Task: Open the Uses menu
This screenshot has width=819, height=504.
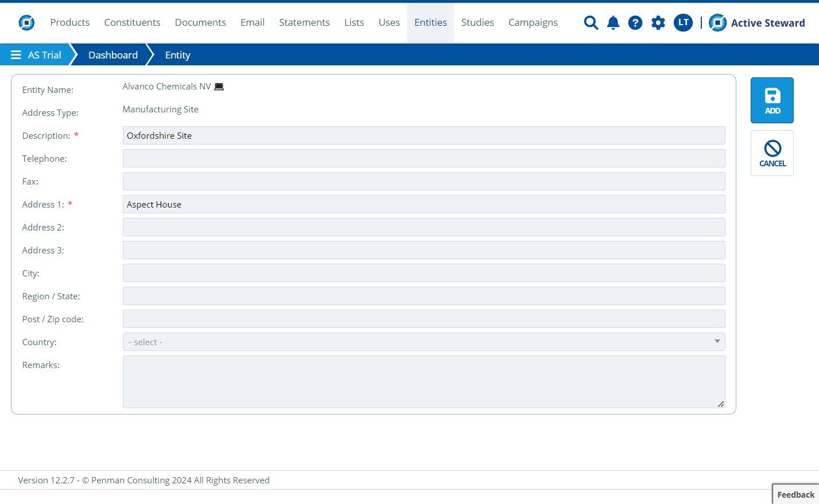Action: [389, 22]
